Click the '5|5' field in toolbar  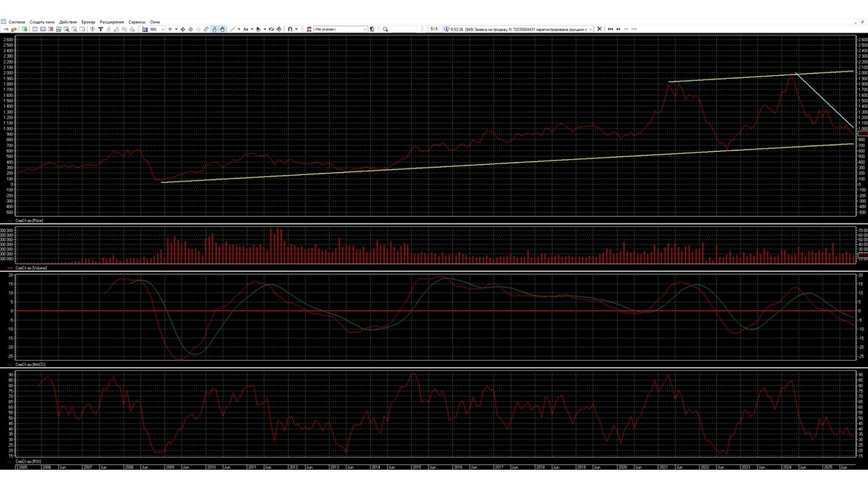(434, 29)
